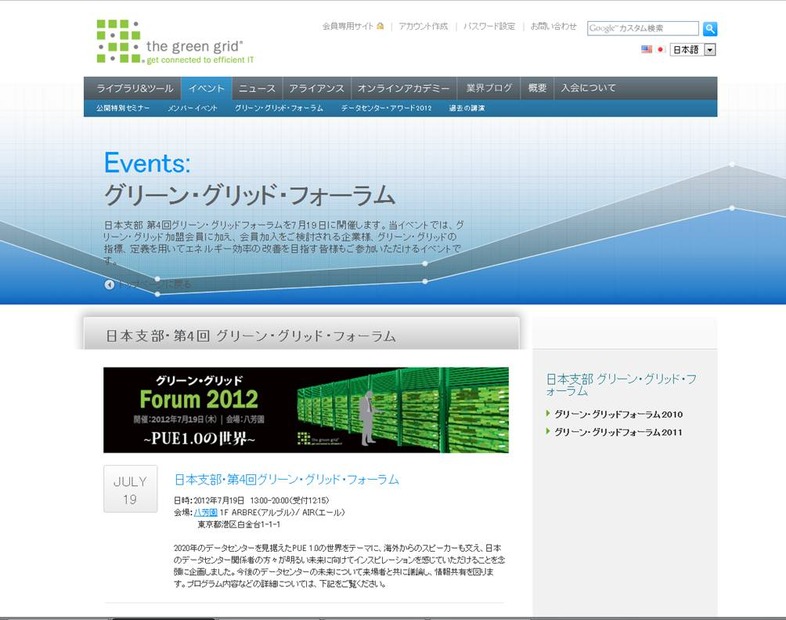Open the アライアンス menu
The width and height of the screenshot is (786, 620).
[x=317, y=88]
